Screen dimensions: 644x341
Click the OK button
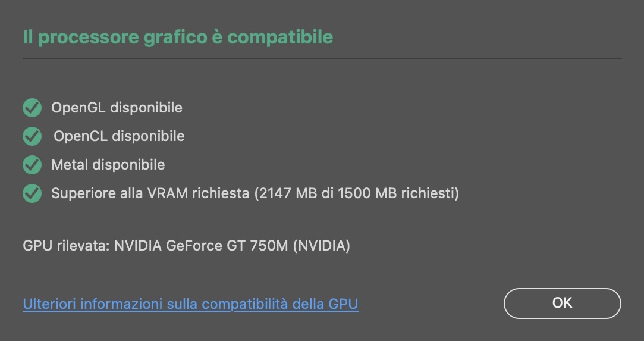(x=563, y=303)
